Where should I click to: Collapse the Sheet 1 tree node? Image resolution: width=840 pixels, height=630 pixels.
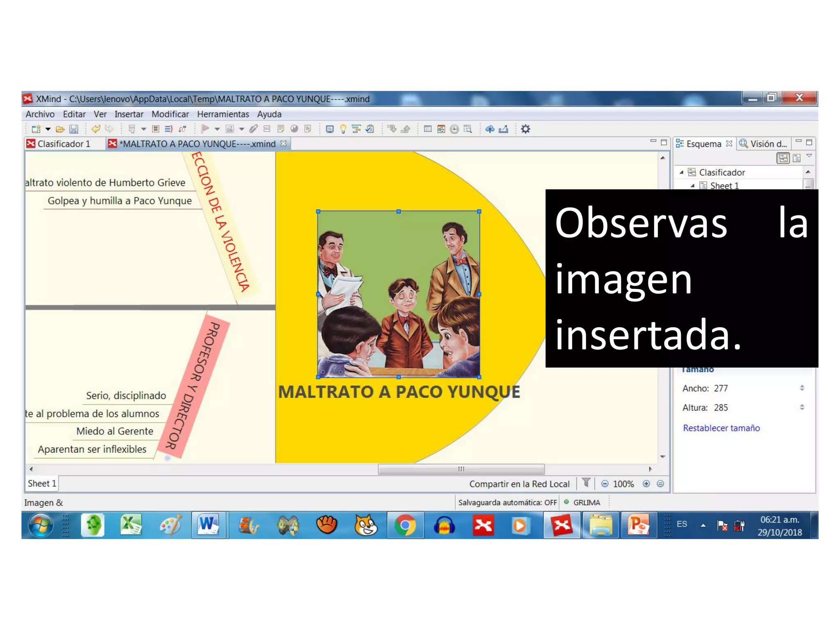coord(693,186)
